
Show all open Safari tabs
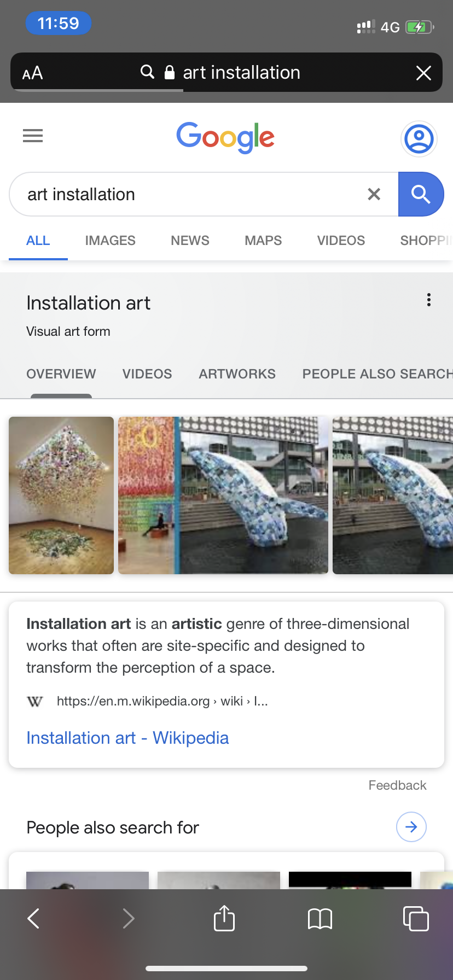tap(416, 918)
